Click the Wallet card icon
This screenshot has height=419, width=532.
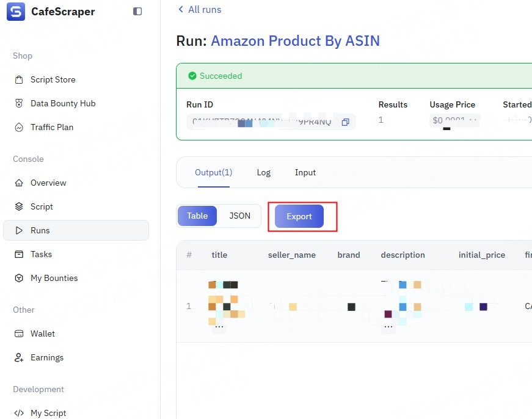coord(19,334)
